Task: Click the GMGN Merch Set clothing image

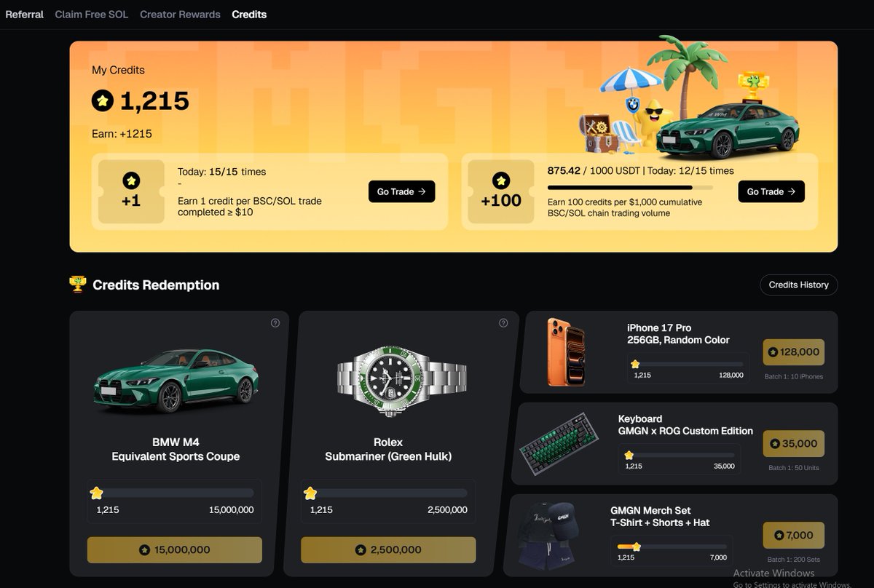Action: point(548,535)
